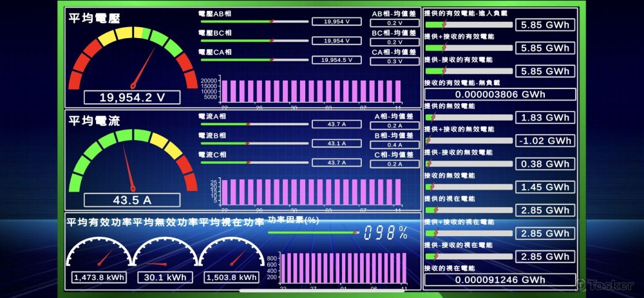Screen dimensions: 644x298
Task: Click the 平均電流 semicircle gauge
Action: click(x=133, y=161)
